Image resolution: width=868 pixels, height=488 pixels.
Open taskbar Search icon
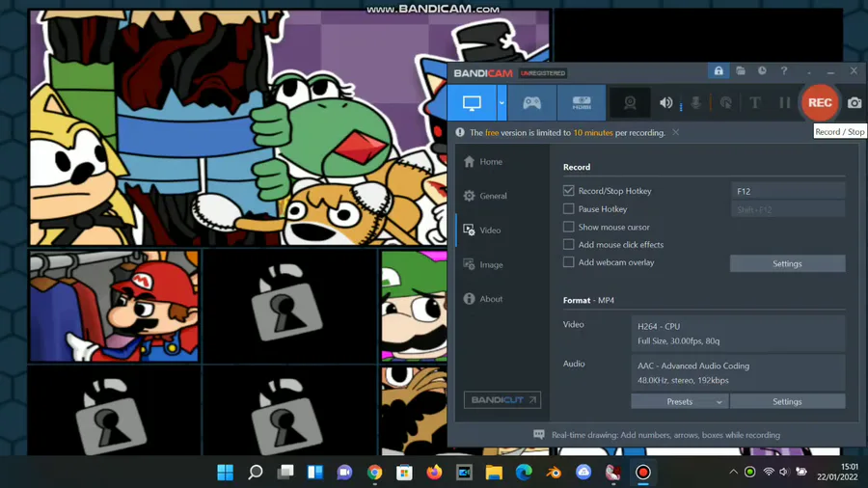pyautogui.click(x=256, y=472)
